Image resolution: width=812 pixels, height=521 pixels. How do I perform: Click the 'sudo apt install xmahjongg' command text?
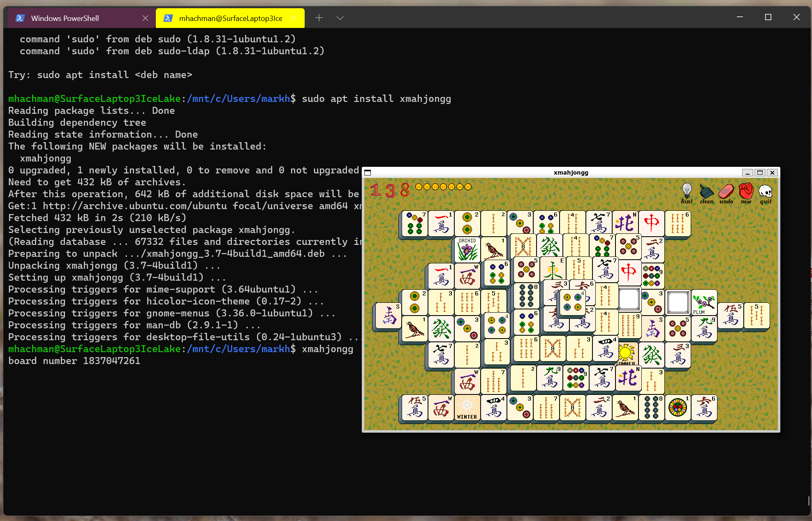pos(377,99)
